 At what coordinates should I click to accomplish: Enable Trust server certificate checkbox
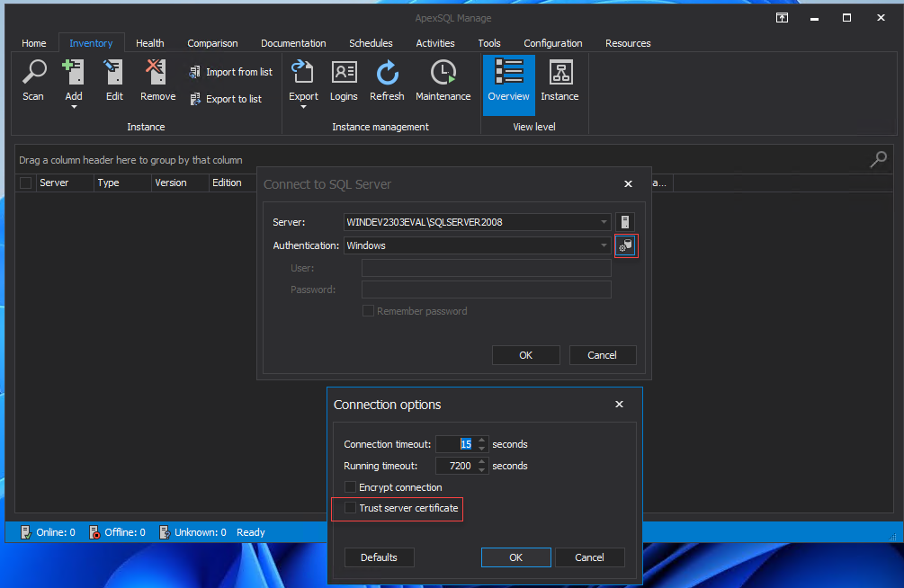point(350,508)
